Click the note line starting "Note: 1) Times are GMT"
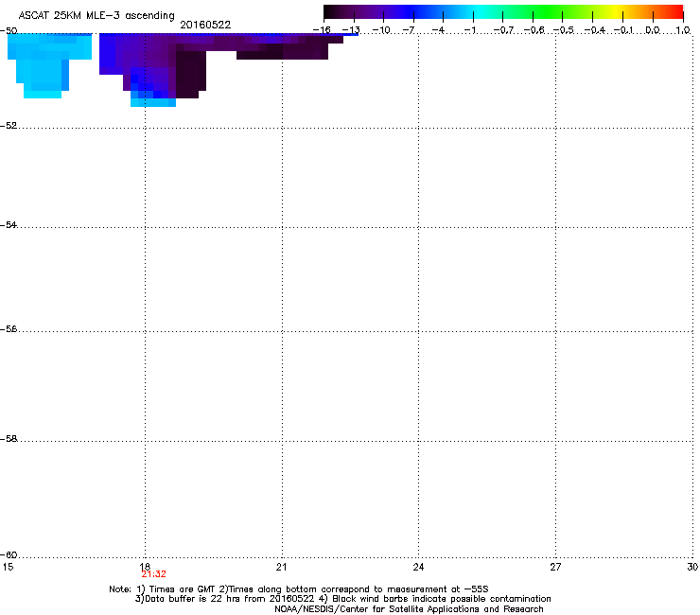700x615 pixels. click(x=299, y=589)
